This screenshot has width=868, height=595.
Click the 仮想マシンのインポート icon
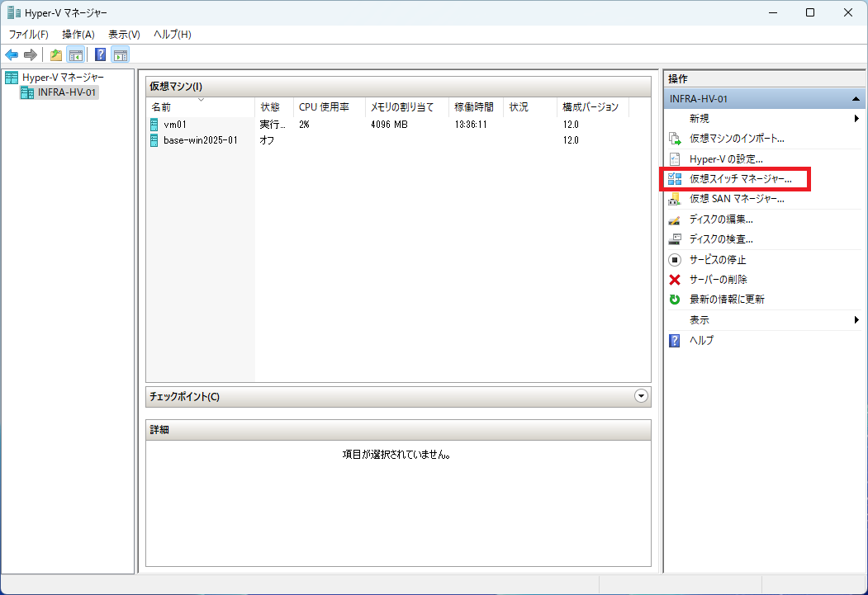pos(674,139)
